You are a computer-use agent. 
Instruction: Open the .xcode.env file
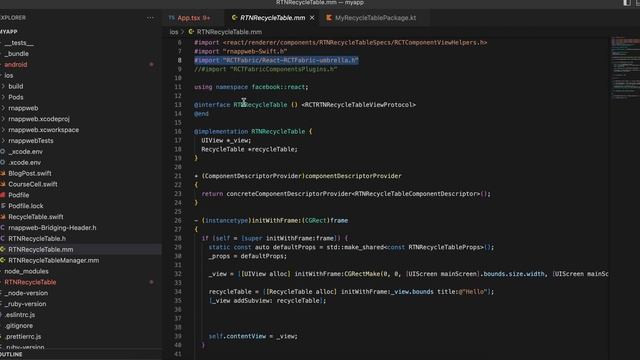tap(24, 162)
